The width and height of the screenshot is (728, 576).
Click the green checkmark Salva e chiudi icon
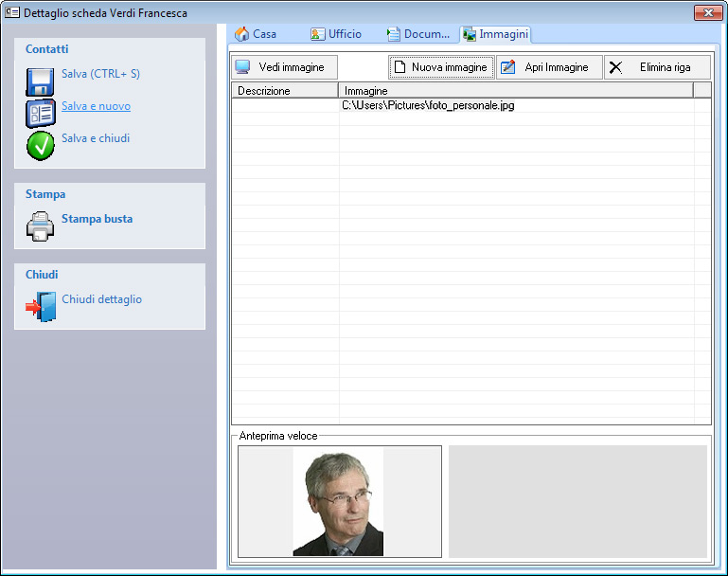pos(41,145)
